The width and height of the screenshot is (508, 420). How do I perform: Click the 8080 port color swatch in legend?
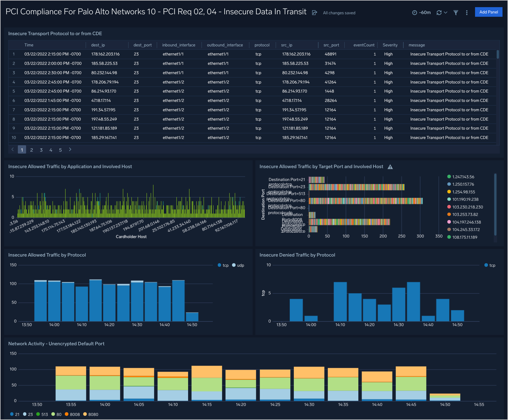click(85, 414)
